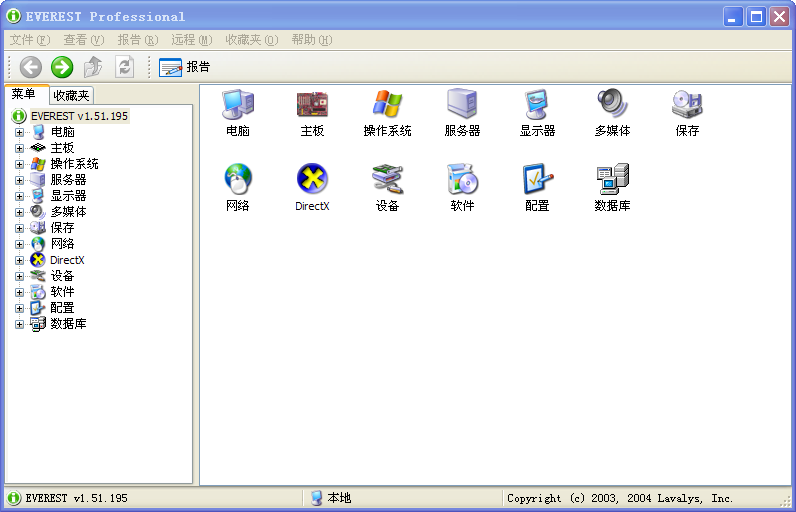Expand the 设备 tree node
Image resolution: width=796 pixels, height=512 pixels.
click(19, 277)
